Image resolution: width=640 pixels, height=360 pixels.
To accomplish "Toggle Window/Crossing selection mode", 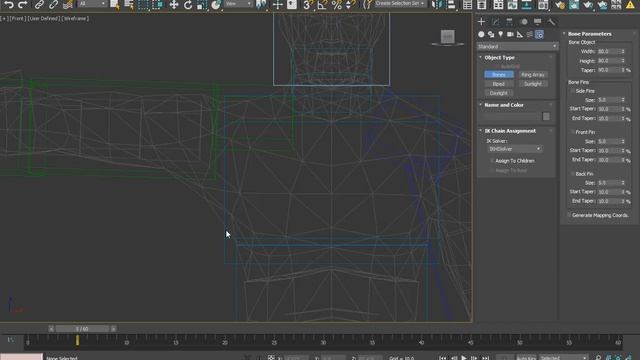I will 158,4.
